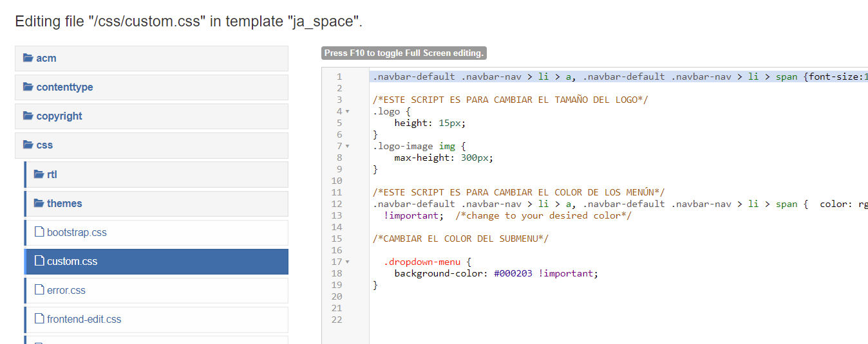Click the contenttype folder icon
The image size is (868, 344).
28,87
